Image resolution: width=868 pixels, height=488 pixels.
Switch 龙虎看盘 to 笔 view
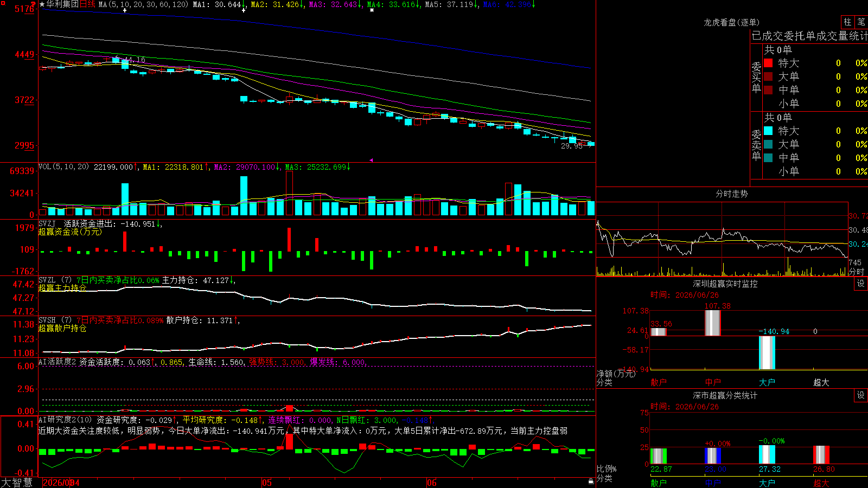point(861,22)
